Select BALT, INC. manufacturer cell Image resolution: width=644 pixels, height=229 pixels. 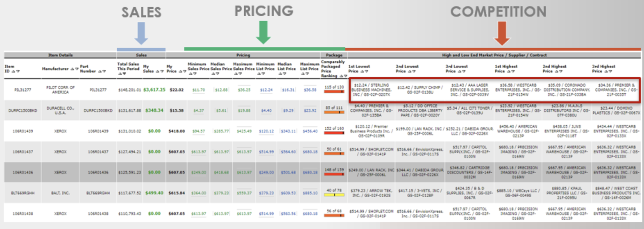(60, 193)
